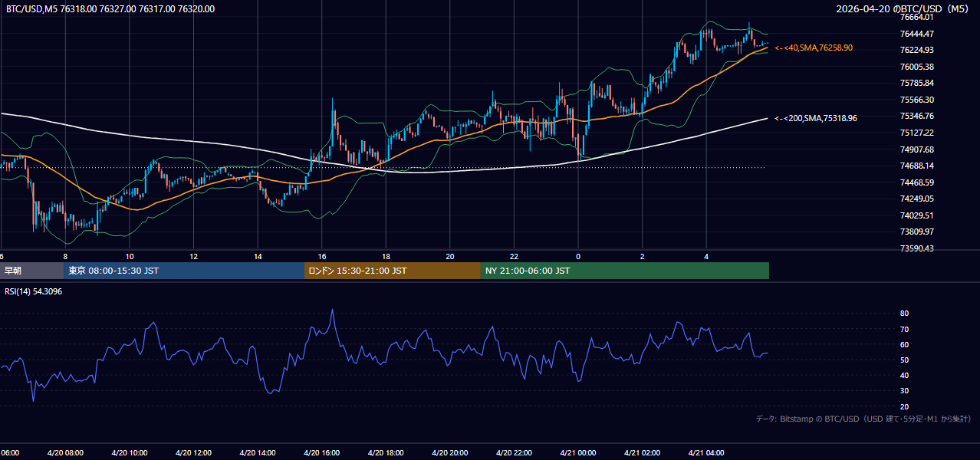The width and height of the screenshot is (980, 460).
Task: Click hour label 16 under price chart
Action: [322, 257]
